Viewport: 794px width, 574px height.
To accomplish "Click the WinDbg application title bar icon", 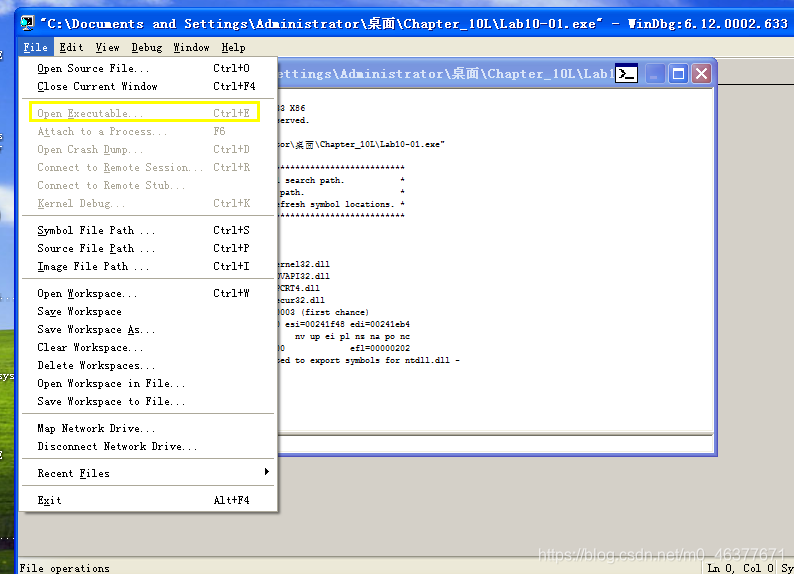I will (x=27, y=23).
